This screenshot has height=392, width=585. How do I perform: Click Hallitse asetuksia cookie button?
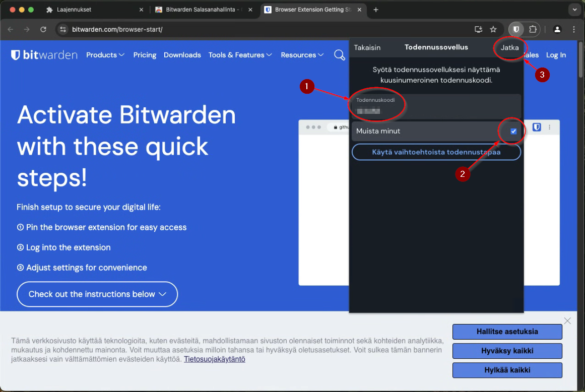pyautogui.click(x=507, y=332)
